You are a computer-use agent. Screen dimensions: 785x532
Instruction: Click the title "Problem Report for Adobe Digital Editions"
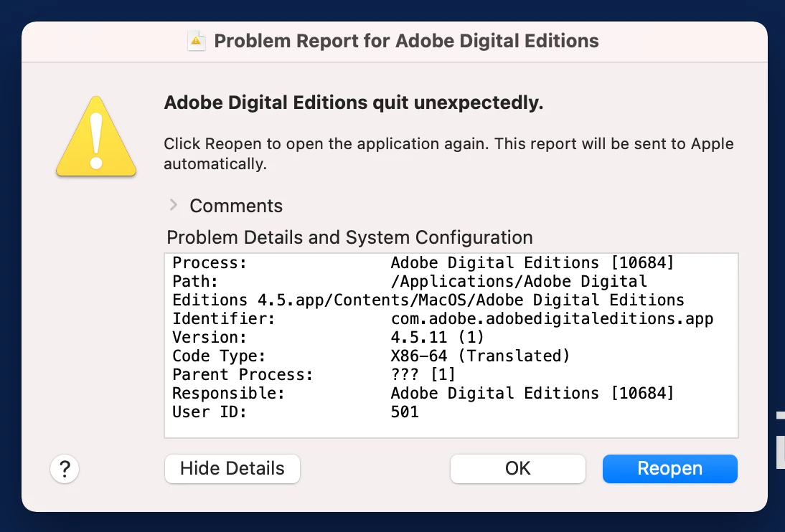tap(406, 41)
